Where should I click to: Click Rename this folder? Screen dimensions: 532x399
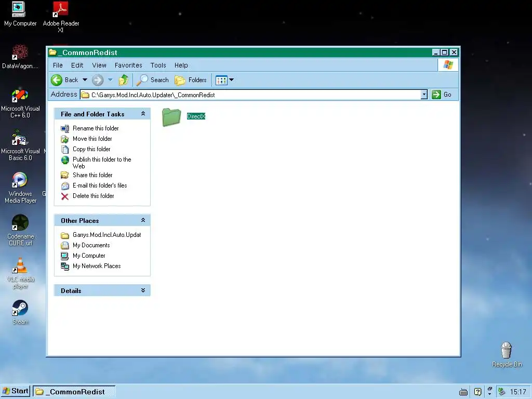[x=96, y=128]
